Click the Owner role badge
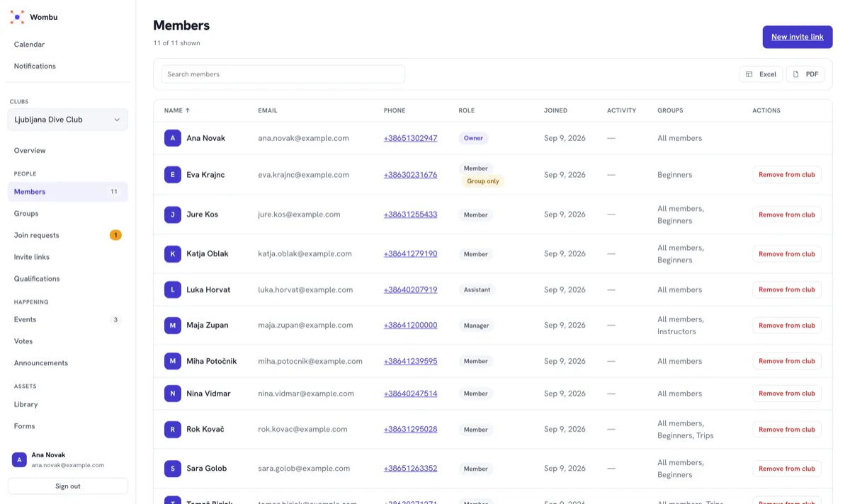Viewport: 850px width, 504px height. coord(473,138)
